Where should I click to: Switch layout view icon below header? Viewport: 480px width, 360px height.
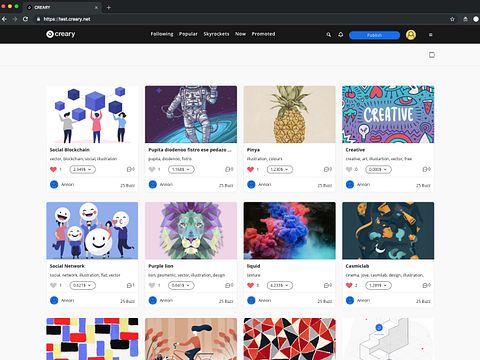[x=432, y=55]
